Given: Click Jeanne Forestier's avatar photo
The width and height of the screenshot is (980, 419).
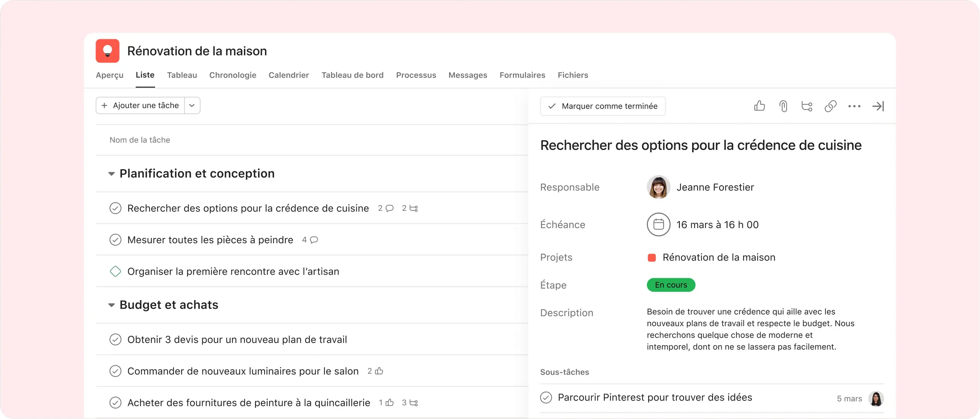Looking at the screenshot, I should (x=658, y=187).
